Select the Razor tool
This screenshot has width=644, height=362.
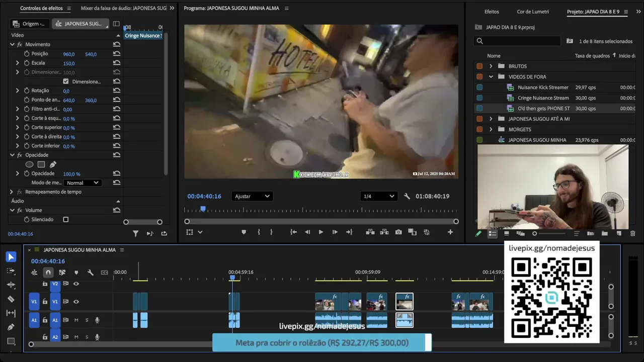11,299
